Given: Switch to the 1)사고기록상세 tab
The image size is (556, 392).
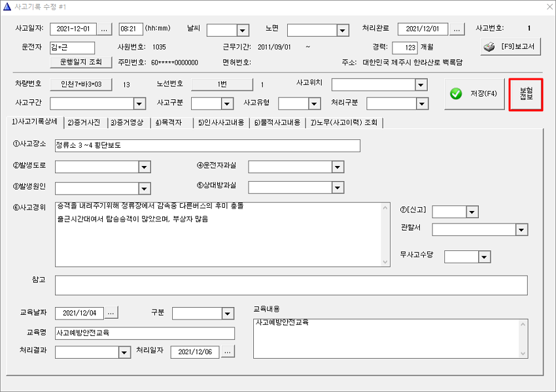Looking at the screenshot, I should tap(35, 122).
